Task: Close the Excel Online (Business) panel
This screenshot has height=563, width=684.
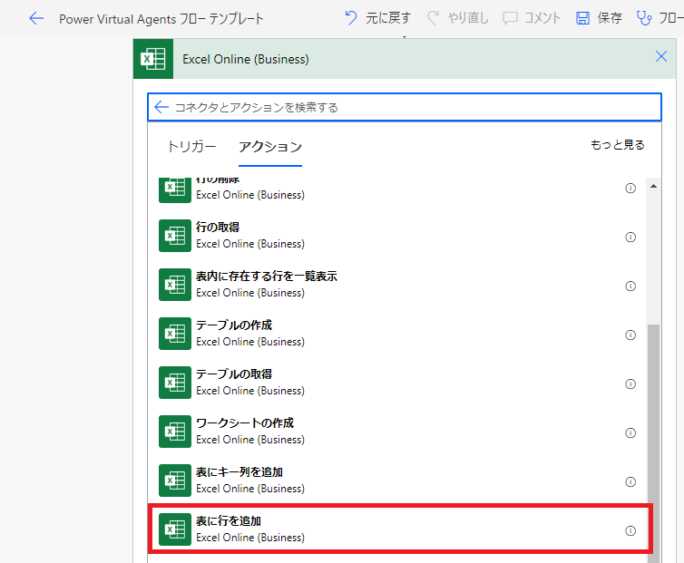Action: [x=661, y=56]
